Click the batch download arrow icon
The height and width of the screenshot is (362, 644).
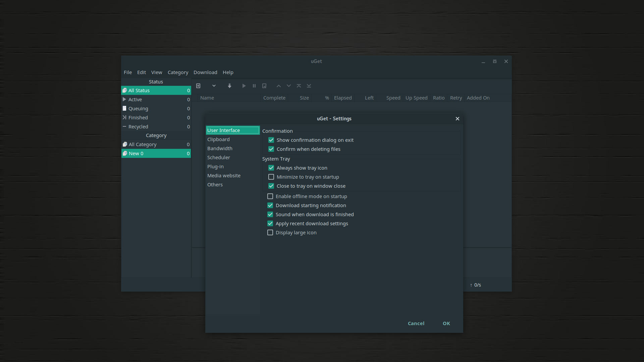tap(229, 86)
